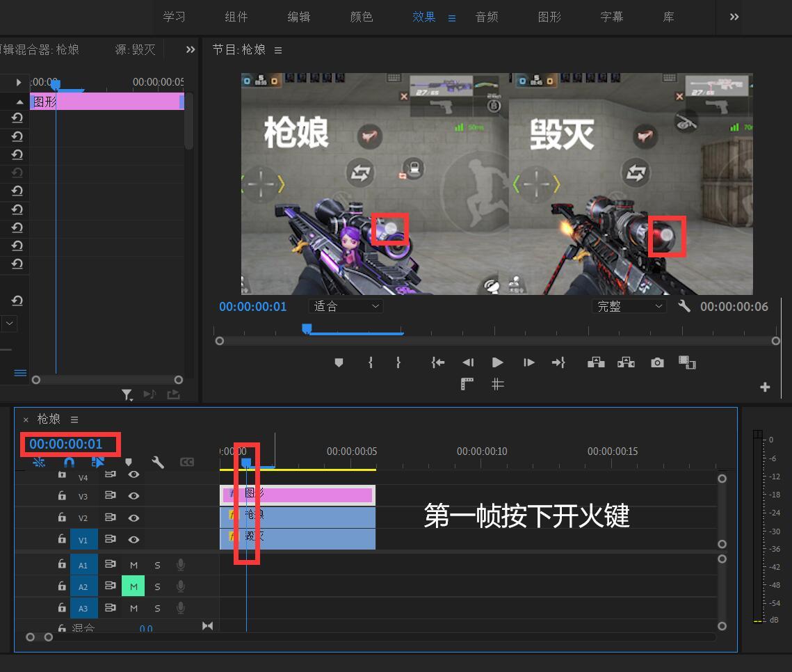Image resolution: width=792 pixels, height=672 pixels.
Task: Step back one frame in program monitor
Action: pyautogui.click(x=468, y=362)
